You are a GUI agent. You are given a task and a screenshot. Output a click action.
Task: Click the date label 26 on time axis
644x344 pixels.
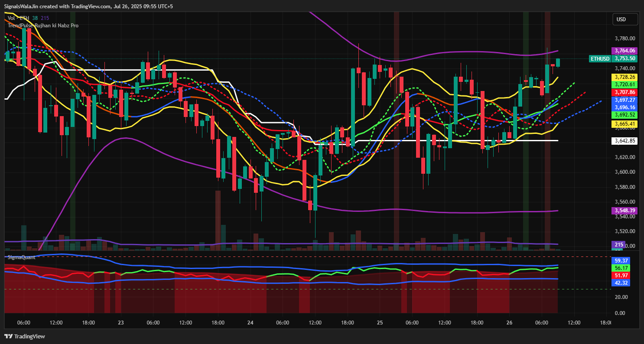click(x=509, y=323)
